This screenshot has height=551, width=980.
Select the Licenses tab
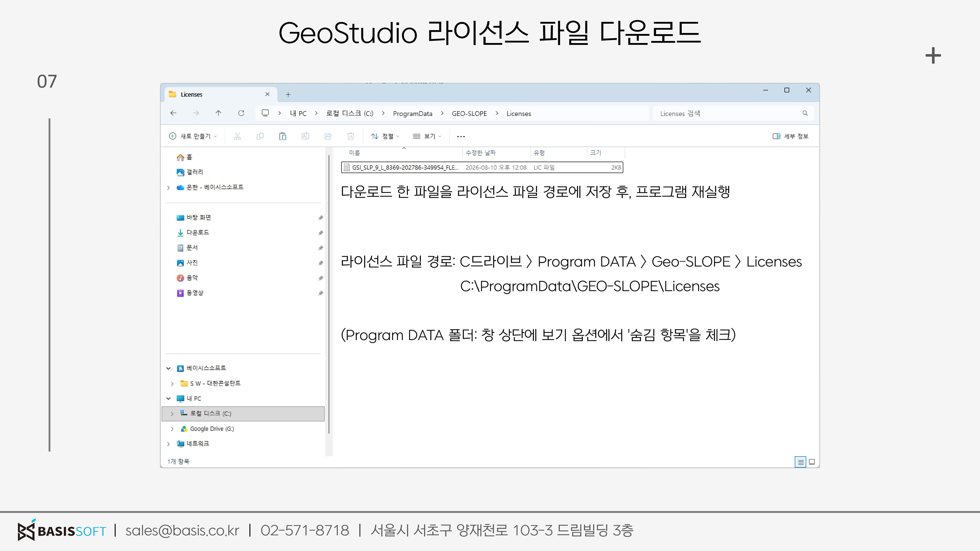[221, 94]
